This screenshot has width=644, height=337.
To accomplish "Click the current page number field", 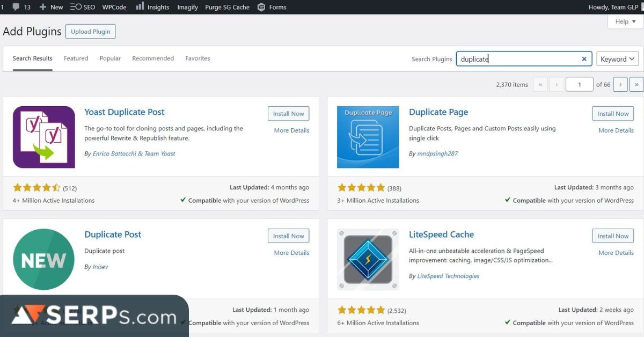I will tap(579, 84).
